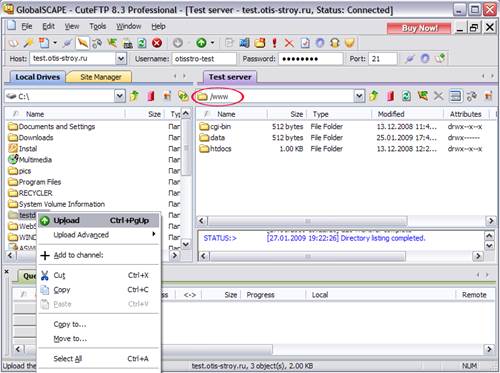Image resolution: width=500 pixels, height=373 pixels.
Task: Click the New Folder icon in main toolbar
Action: [260, 43]
